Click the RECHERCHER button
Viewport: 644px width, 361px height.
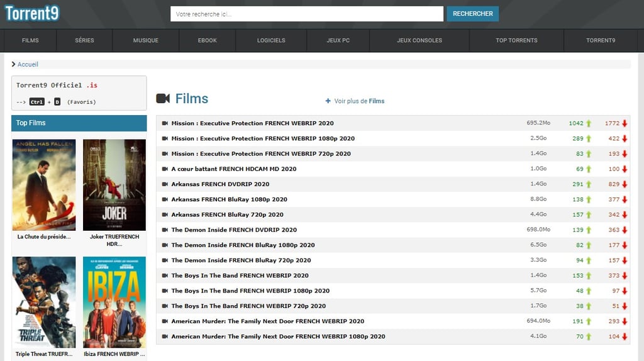pyautogui.click(x=473, y=14)
